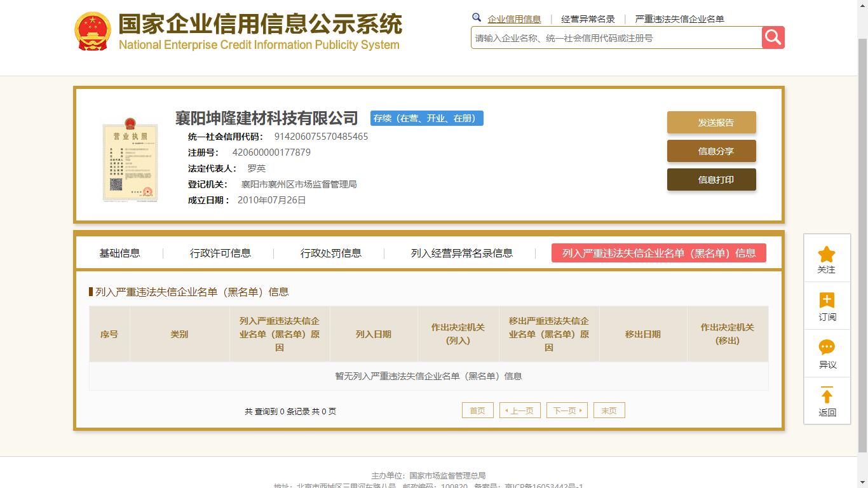Click the speech bubble 异议 icon
This screenshot has height=488, width=868.
click(827, 347)
